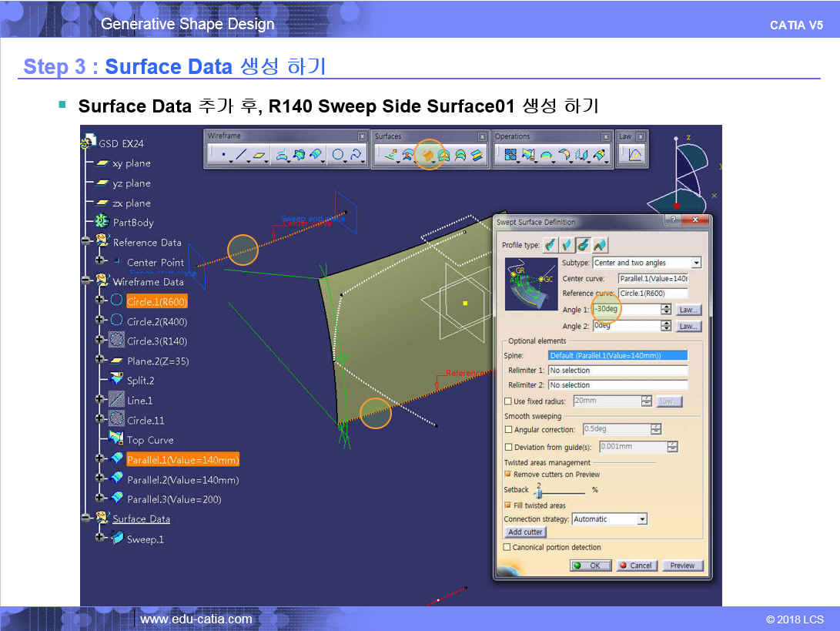Select the Line tool in Wireframe toolbar
840x631 pixels.
click(x=242, y=156)
